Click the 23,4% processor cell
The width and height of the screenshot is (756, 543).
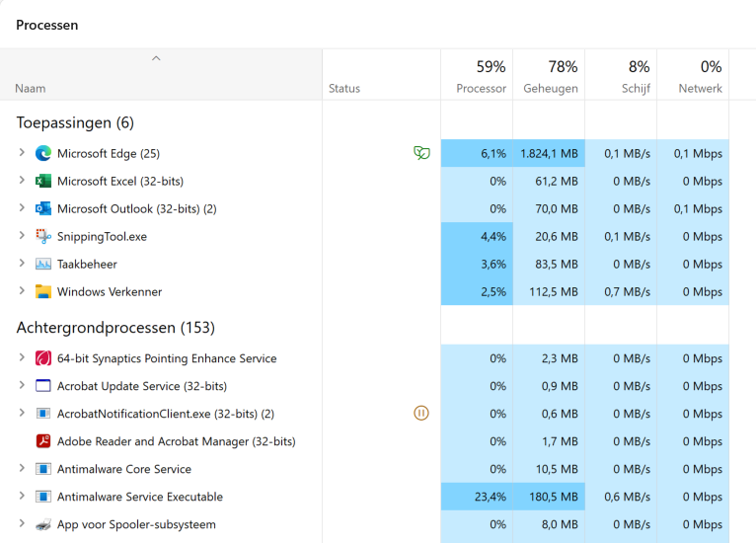[477, 497]
